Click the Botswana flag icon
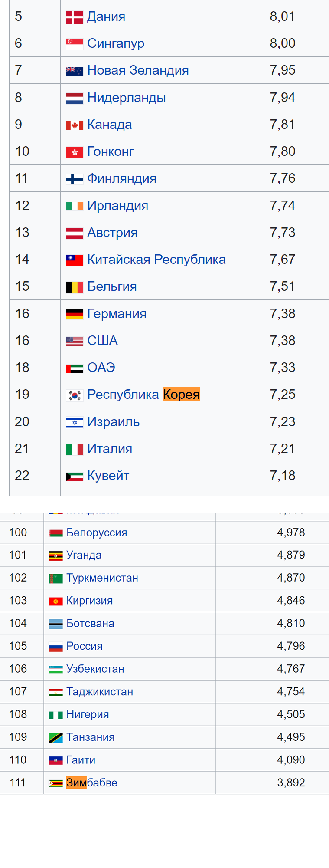Viewport: 329px width, 868px height. pos(55,624)
